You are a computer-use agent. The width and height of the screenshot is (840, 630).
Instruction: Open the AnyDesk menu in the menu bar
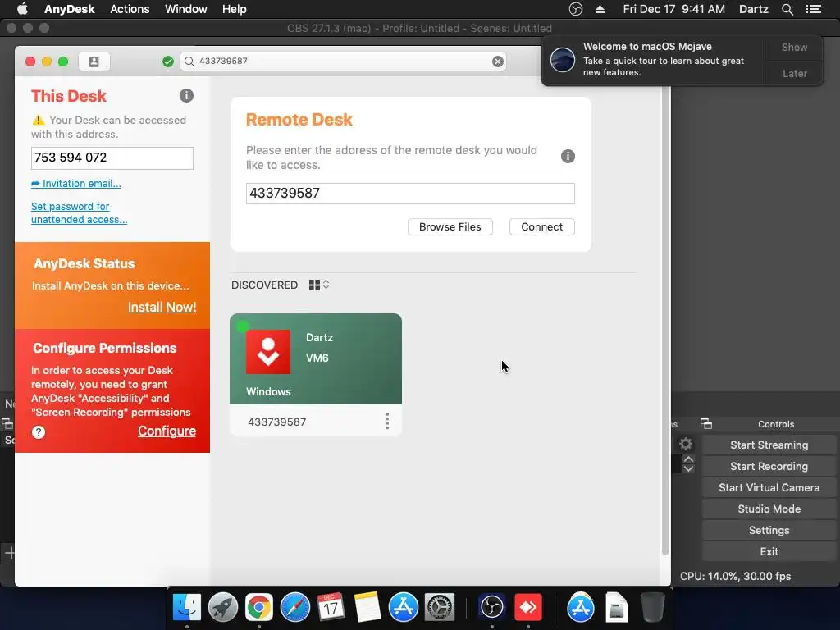[70, 9]
